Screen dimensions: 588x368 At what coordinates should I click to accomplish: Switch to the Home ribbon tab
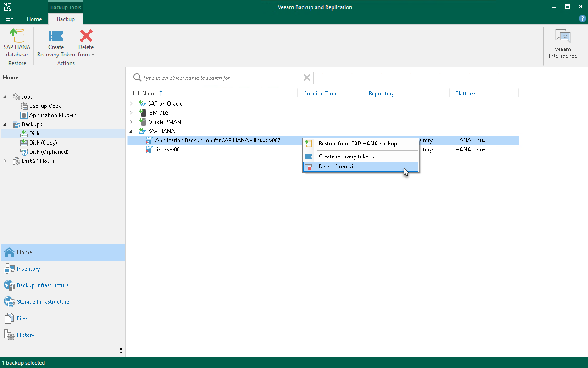[34, 19]
